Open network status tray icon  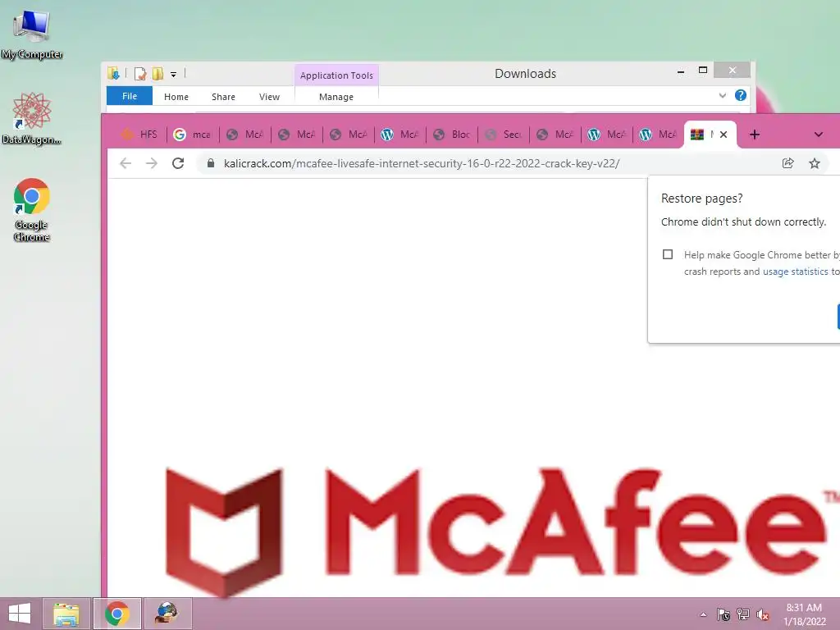pyautogui.click(x=743, y=614)
